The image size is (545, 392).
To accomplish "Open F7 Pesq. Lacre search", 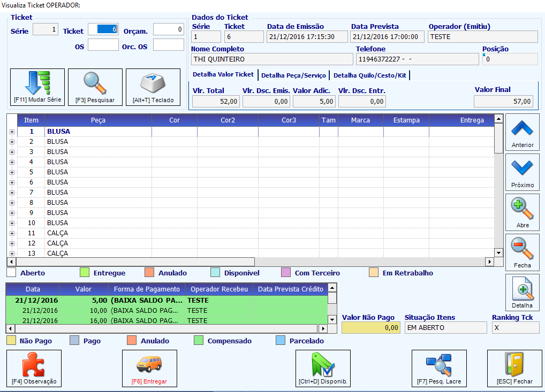I will coord(439,368).
